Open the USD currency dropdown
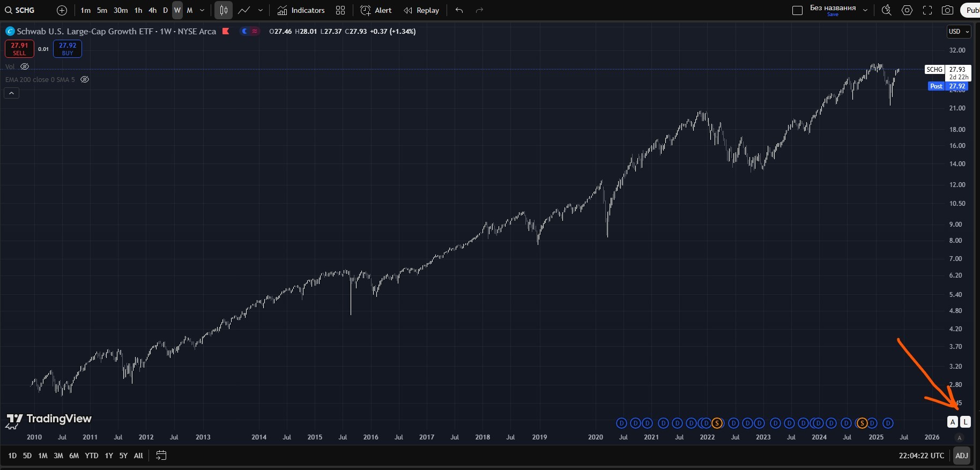 click(x=959, y=32)
